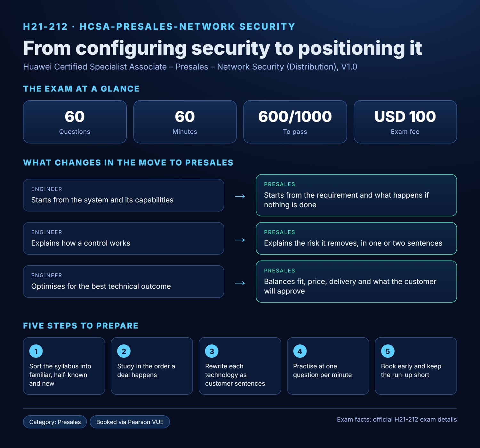Viewport: 480px width, 448px height.
Task: Click the step 2 number badge
Action: (x=124, y=351)
